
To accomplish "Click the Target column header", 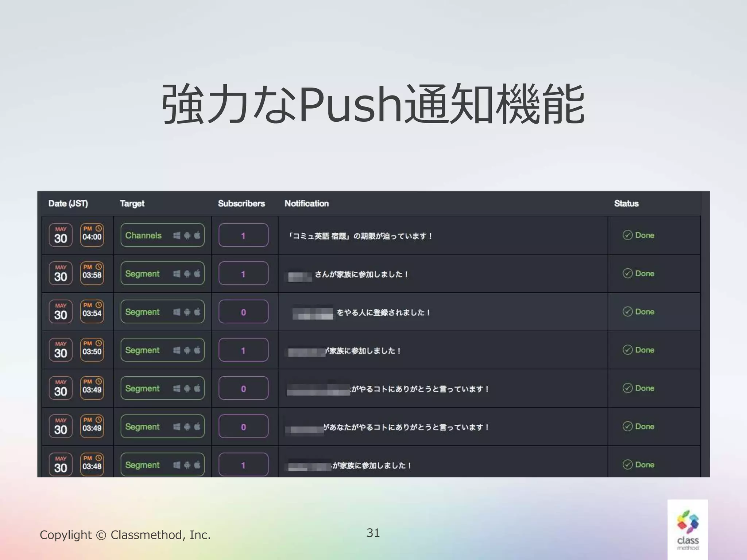I will point(132,203).
